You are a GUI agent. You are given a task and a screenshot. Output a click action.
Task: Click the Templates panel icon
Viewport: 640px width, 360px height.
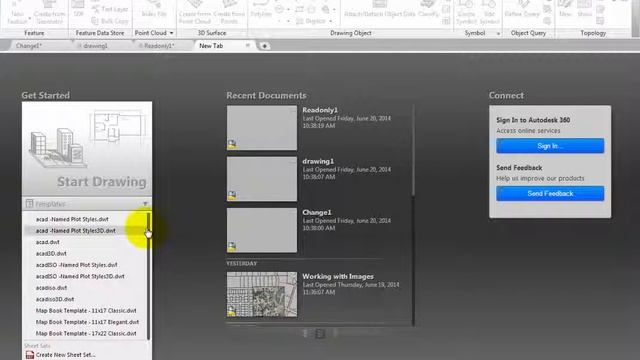click(29, 203)
